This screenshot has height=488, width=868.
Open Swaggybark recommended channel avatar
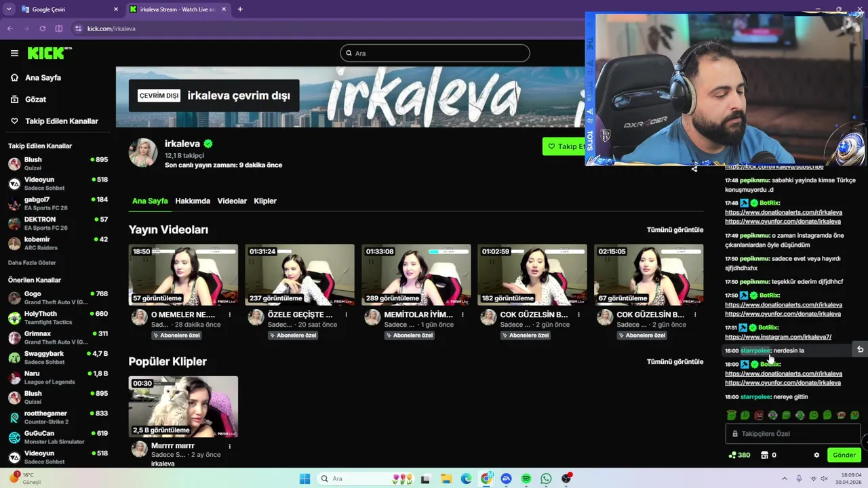point(14,357)
